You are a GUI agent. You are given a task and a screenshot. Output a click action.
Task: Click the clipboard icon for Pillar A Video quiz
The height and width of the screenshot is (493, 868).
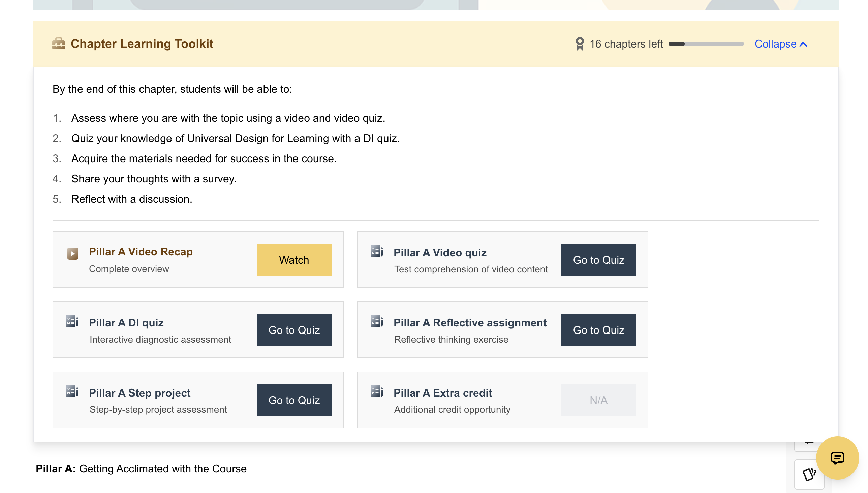[x=376, y=251]
